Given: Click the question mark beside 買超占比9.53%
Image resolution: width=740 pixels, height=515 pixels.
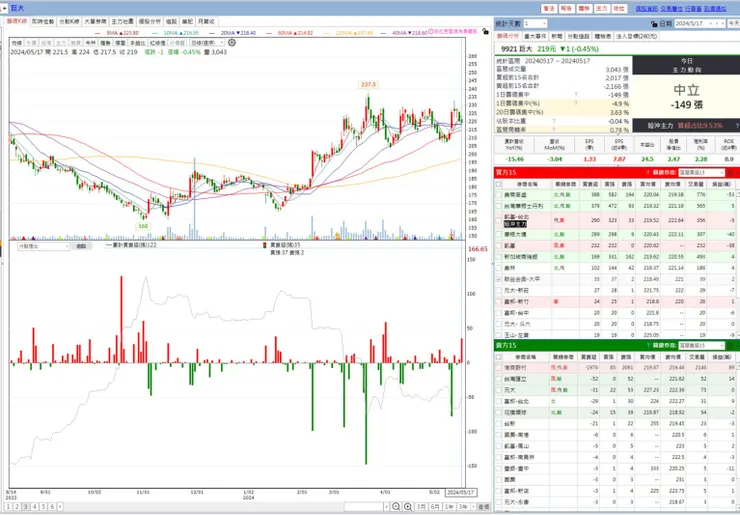Looking at the screenshot, I should point(737,126).
